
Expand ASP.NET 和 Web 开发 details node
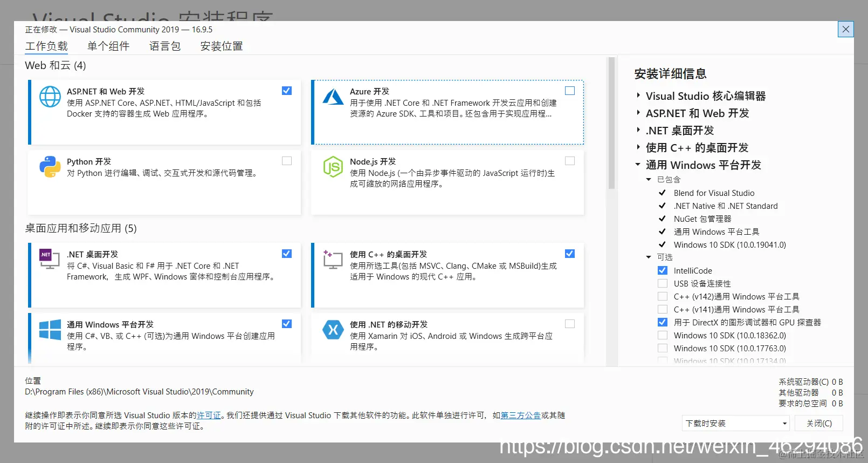pos(638,113)
